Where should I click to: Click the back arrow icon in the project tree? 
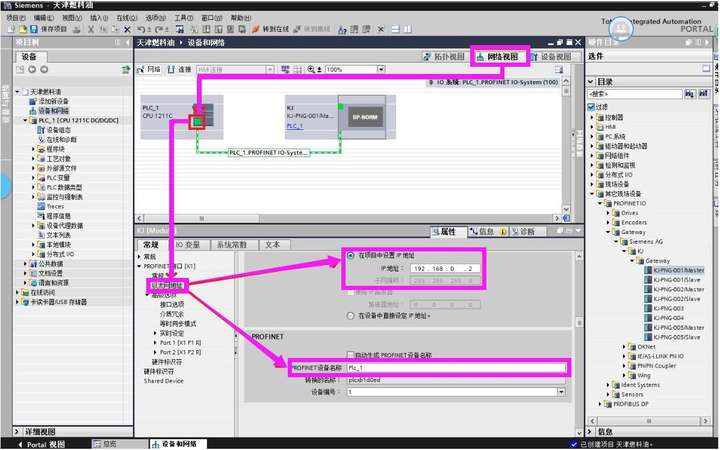[x=32, y=70]
